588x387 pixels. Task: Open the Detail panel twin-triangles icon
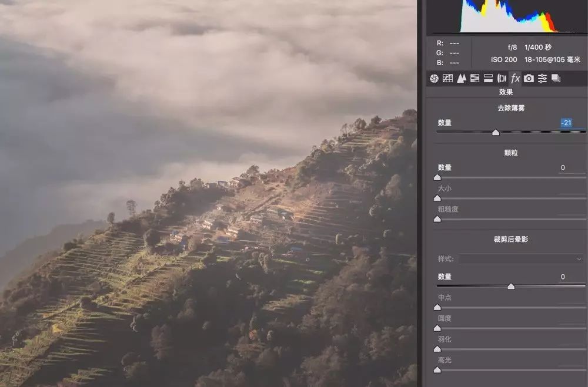461,78
